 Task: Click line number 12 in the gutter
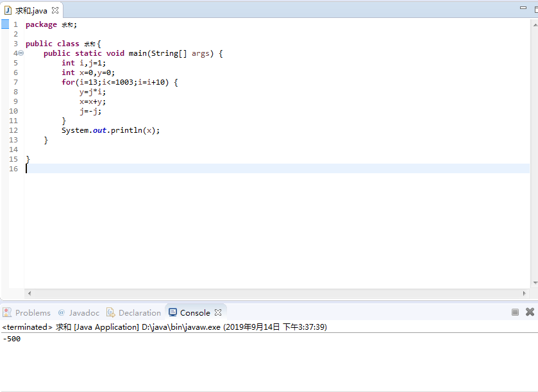(x=13, y=130)
